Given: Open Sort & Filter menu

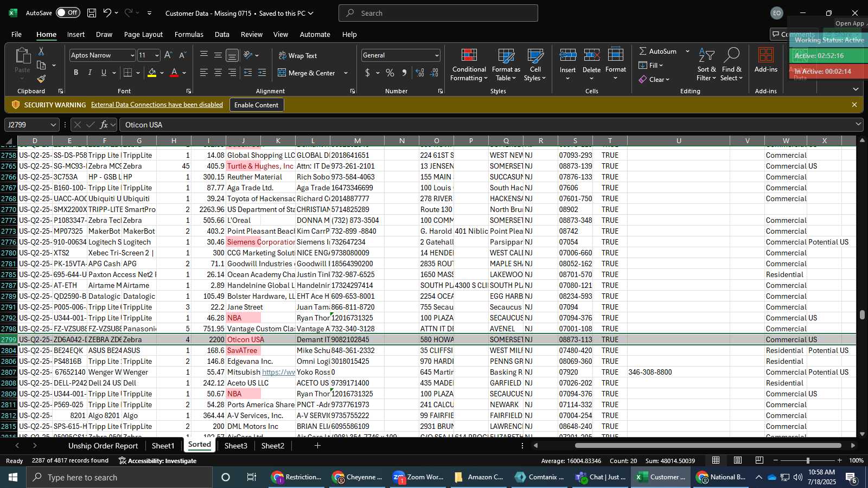Looking at the screenshot, I should tap(706, 65).
